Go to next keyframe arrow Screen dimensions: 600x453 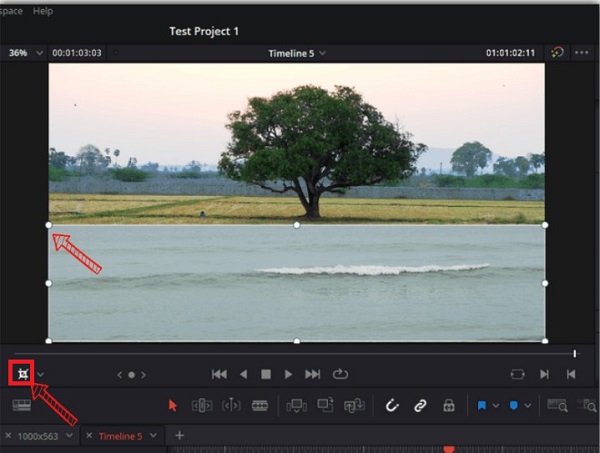(143, 375)
